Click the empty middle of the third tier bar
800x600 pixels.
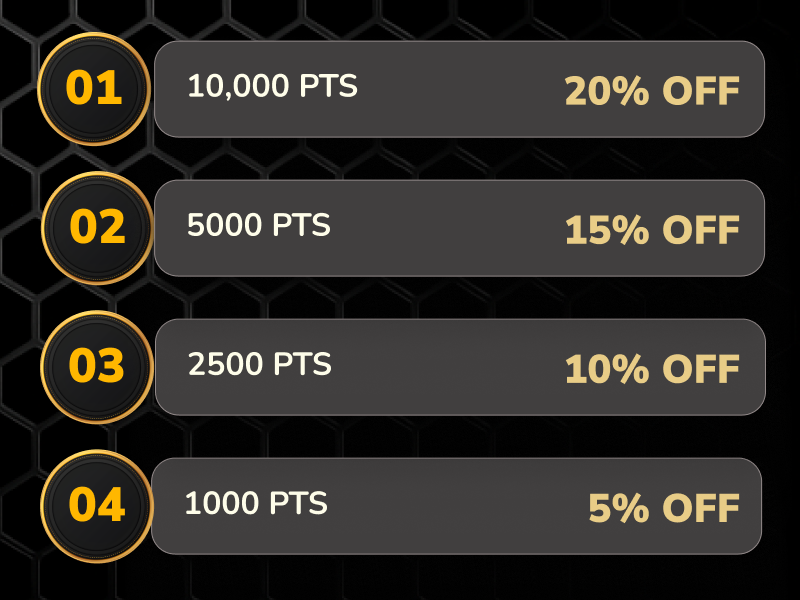point(448,367)
